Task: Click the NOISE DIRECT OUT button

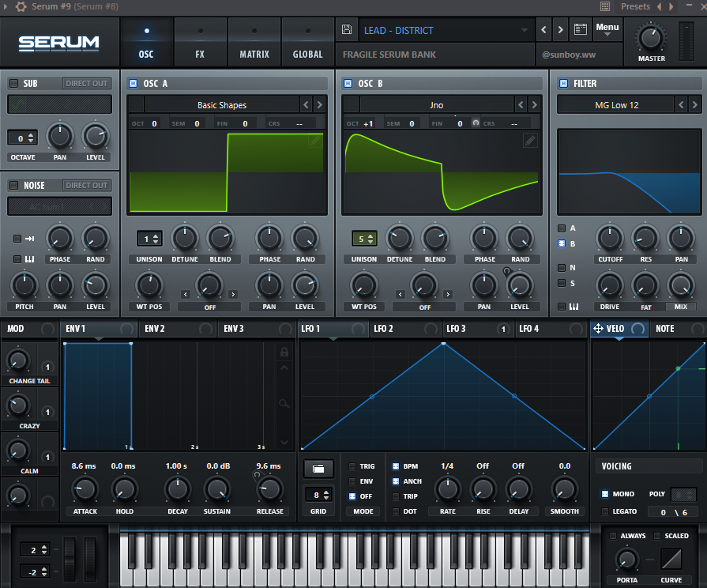Action: 87,185
